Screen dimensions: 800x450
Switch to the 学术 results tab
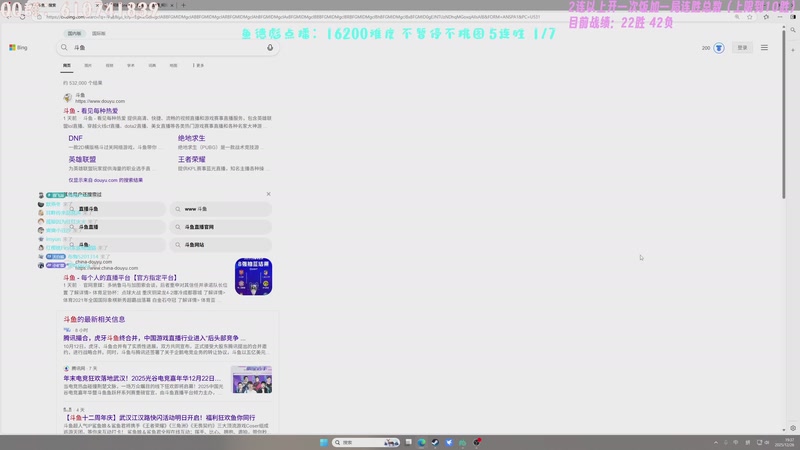coord(131,65)
